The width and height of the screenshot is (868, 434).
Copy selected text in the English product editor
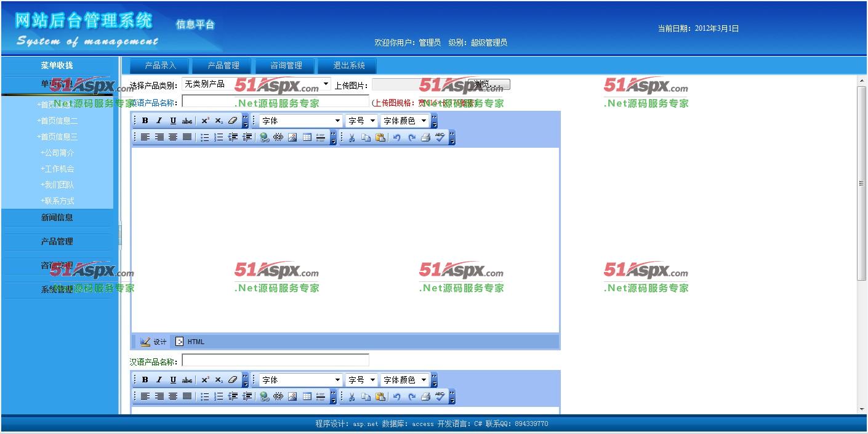point(366,137)
